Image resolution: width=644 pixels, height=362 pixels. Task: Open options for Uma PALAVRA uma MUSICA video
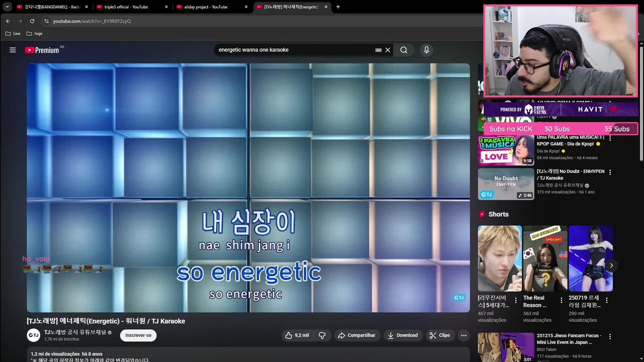click(x=610, y=138)
